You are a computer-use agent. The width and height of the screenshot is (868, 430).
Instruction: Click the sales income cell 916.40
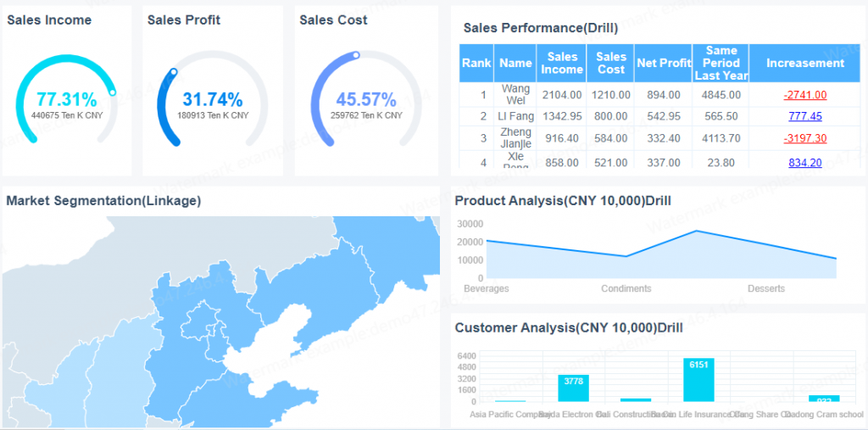[562, 138]
